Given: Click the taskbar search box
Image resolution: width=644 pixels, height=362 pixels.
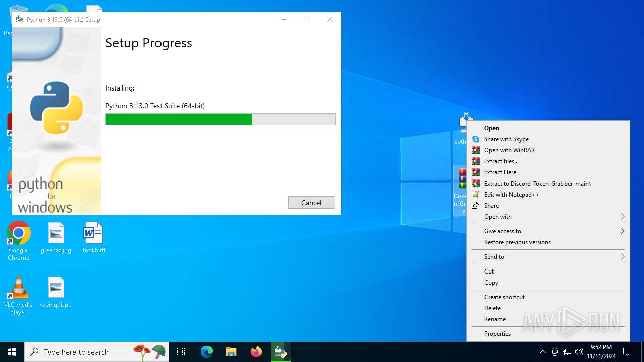Looking at the screenshot, I should coord(98,352).
